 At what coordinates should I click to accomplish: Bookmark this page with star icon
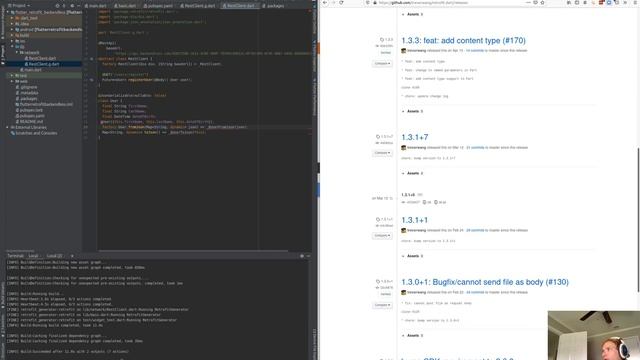pyautogui.click(x=542, y=2)
